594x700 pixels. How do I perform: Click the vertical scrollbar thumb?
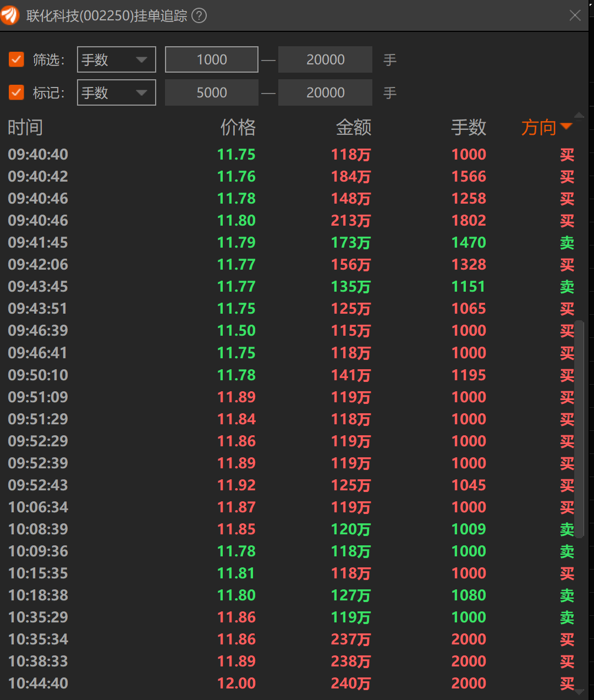tap(579, 429)
